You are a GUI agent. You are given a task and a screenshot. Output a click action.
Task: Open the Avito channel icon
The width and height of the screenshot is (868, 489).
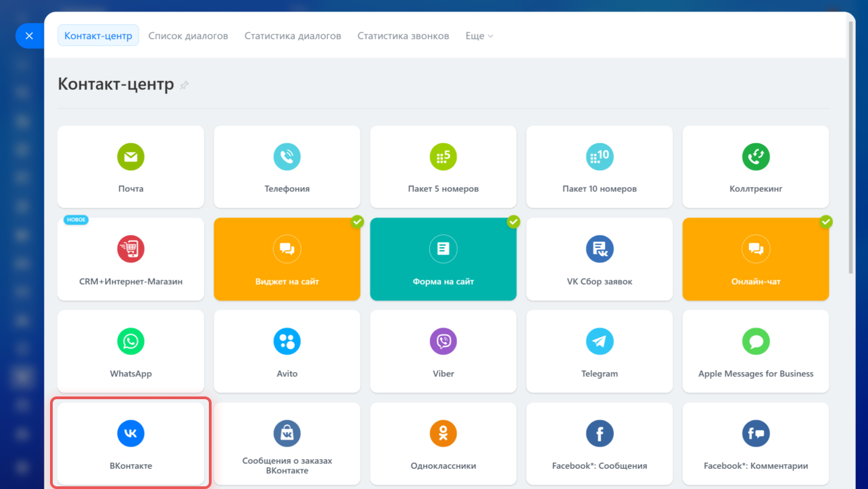tap(287, 342)
